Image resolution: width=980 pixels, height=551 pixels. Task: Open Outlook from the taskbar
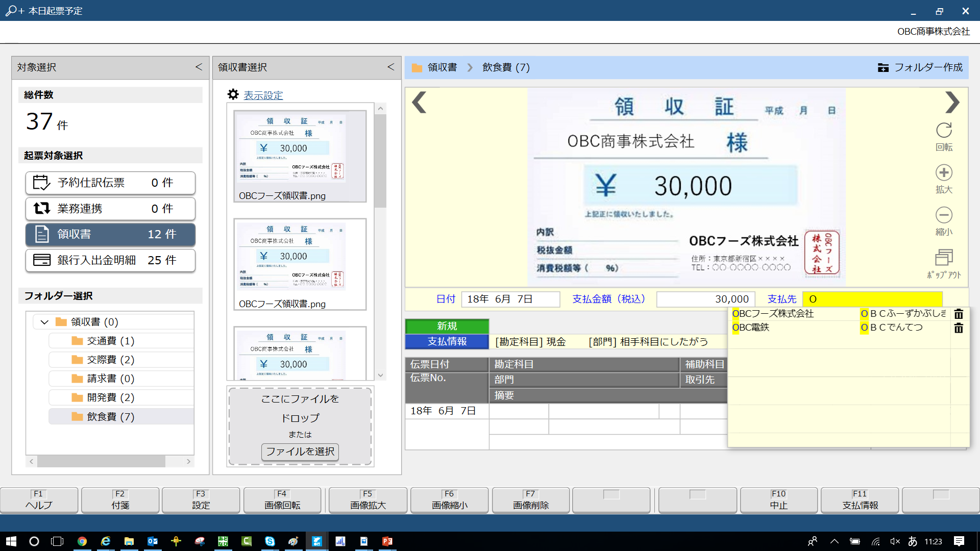click(x=153, y=541)
